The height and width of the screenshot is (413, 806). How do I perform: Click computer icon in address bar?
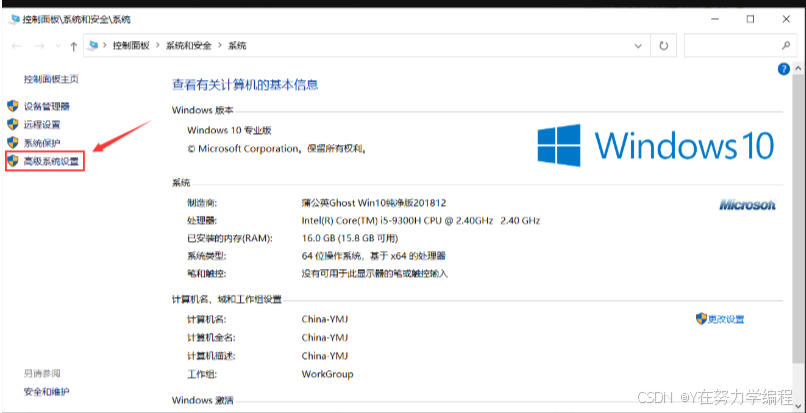pos(93,46)
